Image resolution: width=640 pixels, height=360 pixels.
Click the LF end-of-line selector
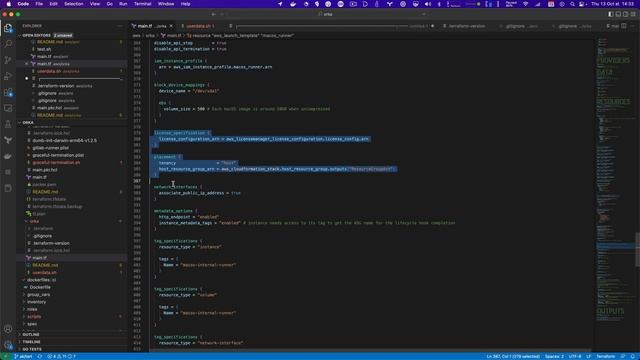[x=589, y=356]
